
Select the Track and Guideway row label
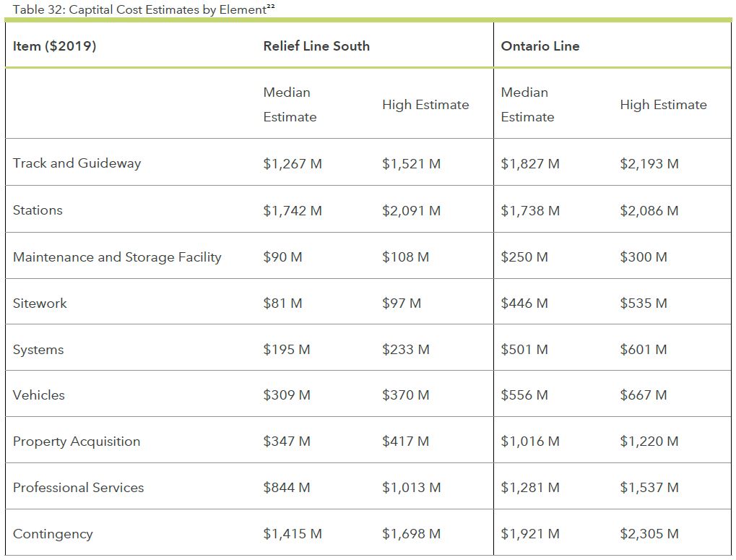coord(77,163)
